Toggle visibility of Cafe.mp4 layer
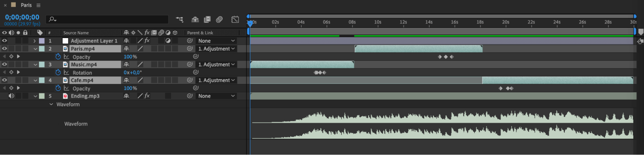Image resolution: width=644 pixels, height=155 pixels. click(5, 80)
